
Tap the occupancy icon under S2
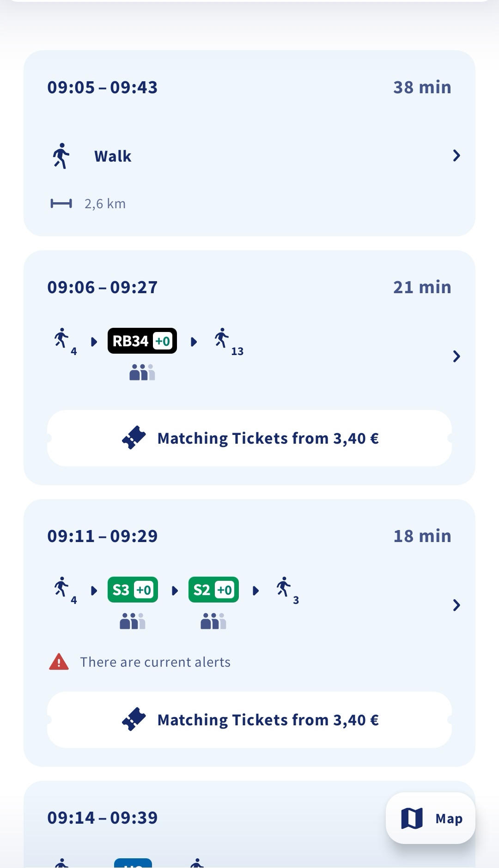tap(213, 621)
